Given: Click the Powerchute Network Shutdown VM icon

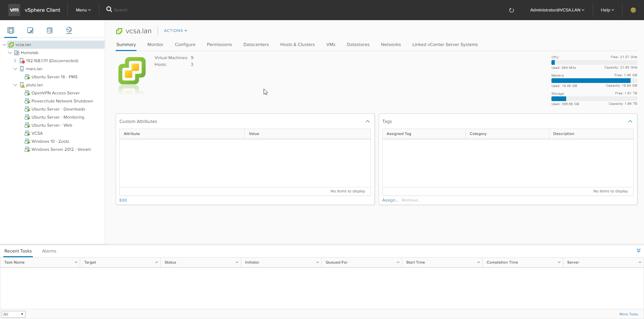Looking at the screenshot, I should pyautogui.click(x=28, y=101).
